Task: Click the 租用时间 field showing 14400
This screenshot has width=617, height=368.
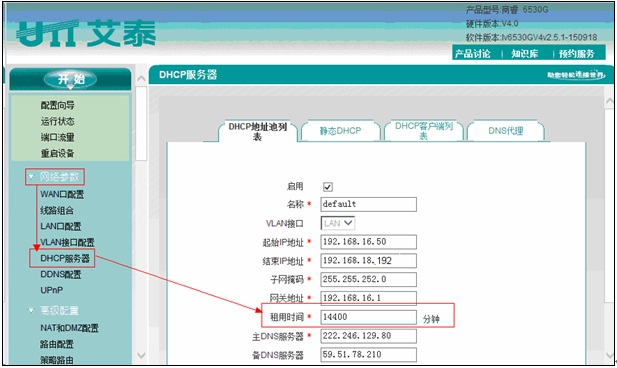Action: tap(368, 317)
